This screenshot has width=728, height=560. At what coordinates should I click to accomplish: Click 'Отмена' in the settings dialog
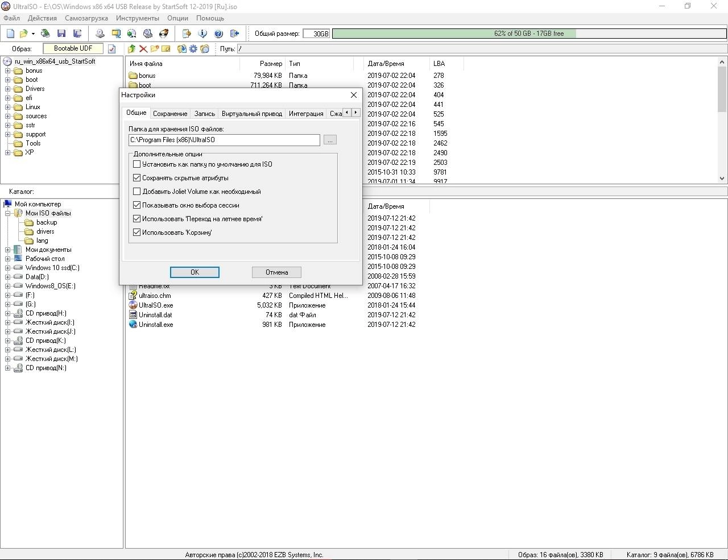pos(276,272)
